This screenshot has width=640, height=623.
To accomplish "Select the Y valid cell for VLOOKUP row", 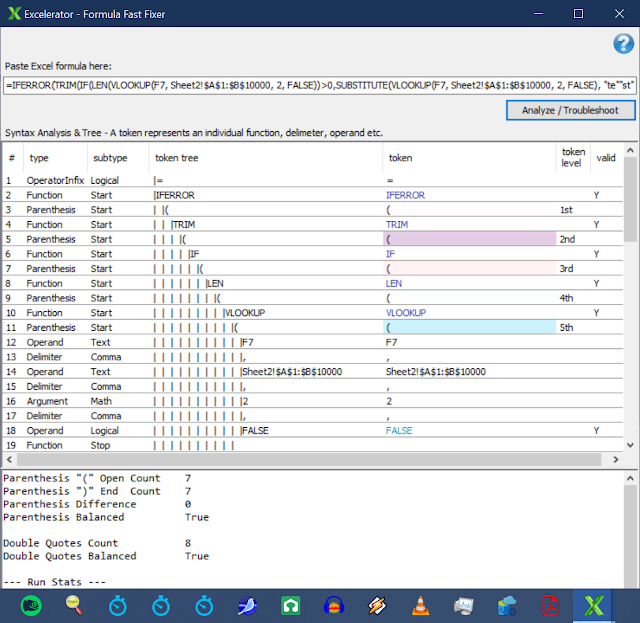I will pos(596,313).
